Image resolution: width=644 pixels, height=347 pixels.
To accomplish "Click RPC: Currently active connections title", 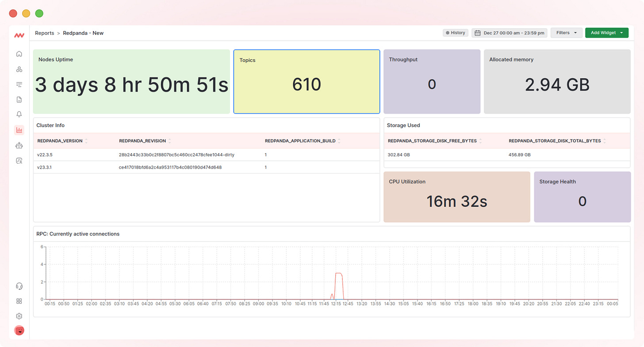I will pyautogui.click(x=78, y=234).
